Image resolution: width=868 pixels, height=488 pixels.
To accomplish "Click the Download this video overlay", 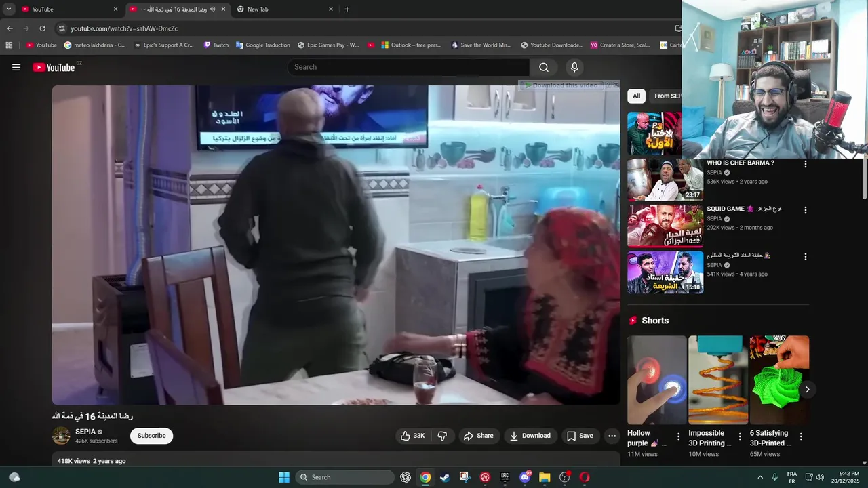I will (x=563, y=85).
